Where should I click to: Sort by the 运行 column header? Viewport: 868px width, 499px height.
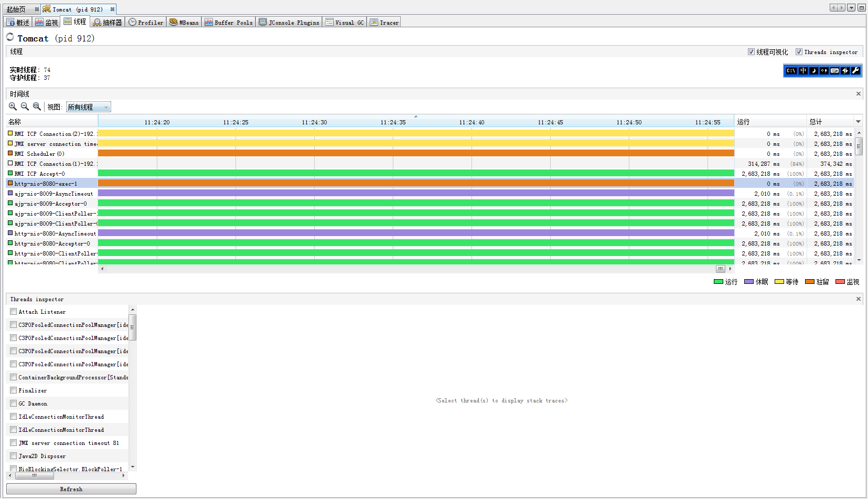770,122
